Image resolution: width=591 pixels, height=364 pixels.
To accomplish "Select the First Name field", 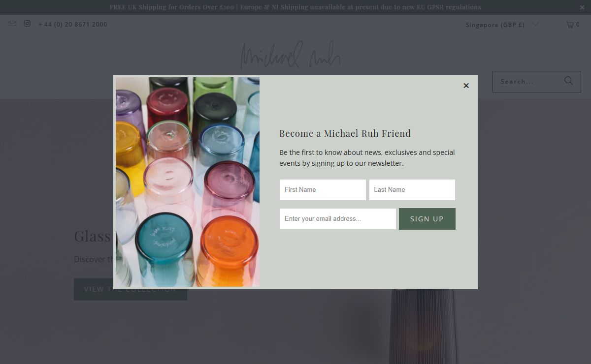I will click(x=323, y=190).
